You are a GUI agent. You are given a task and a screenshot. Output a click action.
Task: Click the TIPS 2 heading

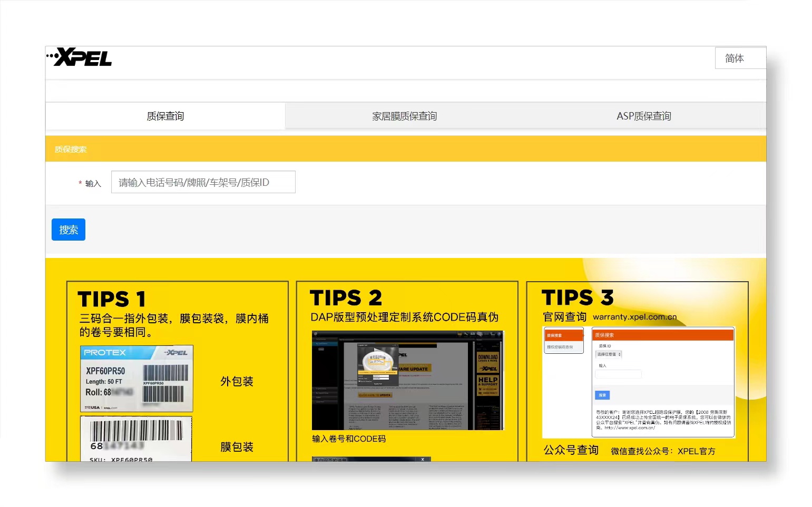[346, 298]
